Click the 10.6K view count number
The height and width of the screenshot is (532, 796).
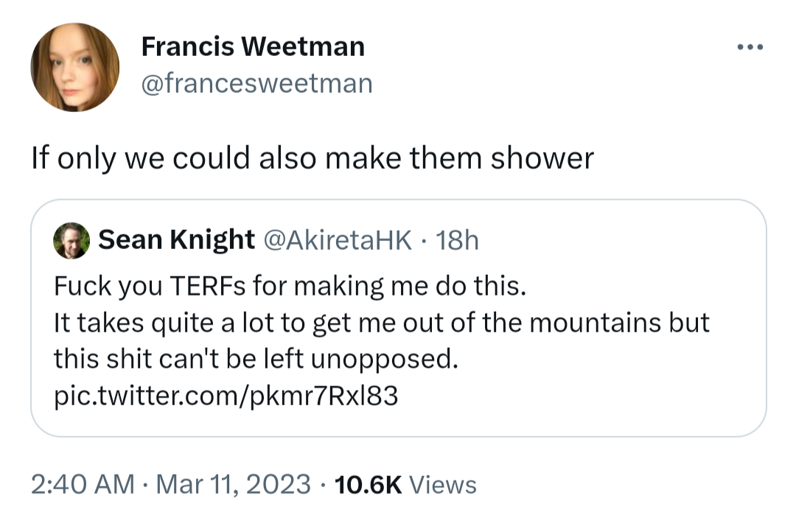click(368, 484)
